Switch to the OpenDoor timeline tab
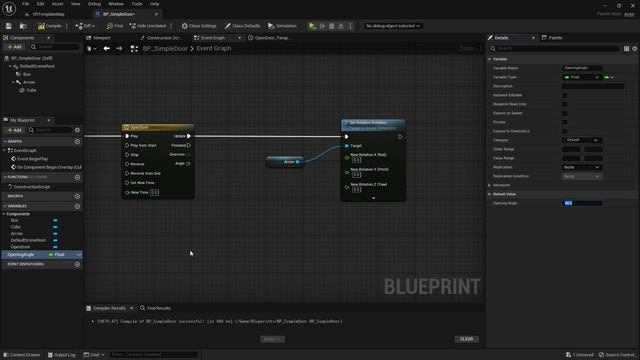 [270, 38]
